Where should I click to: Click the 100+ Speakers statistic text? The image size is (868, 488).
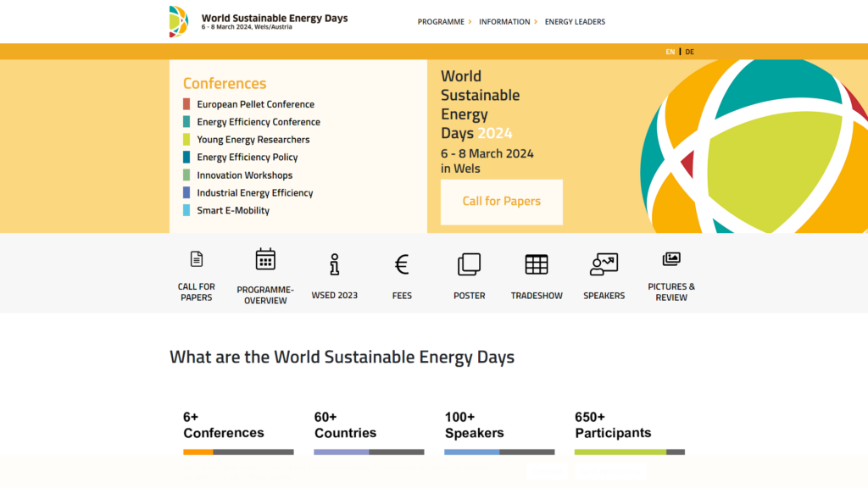pos(475,425)
